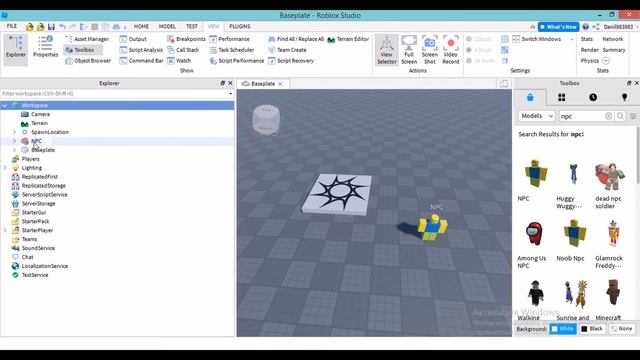Open the Models category dropdown

(537, 116)
